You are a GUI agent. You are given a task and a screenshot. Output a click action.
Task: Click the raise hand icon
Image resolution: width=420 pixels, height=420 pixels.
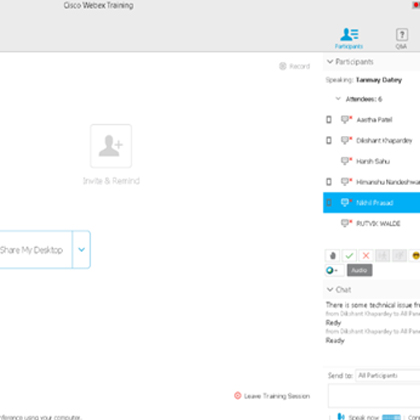tap(332, 256)
